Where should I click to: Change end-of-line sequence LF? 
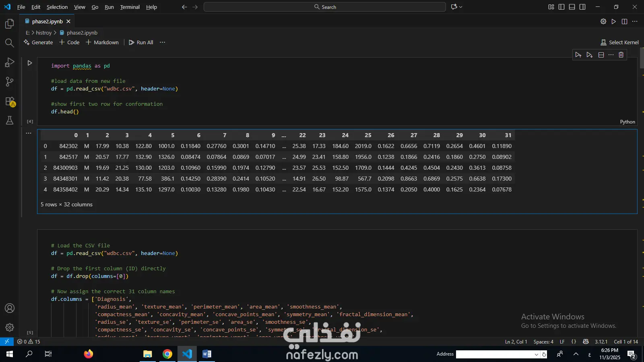point(562,341)
